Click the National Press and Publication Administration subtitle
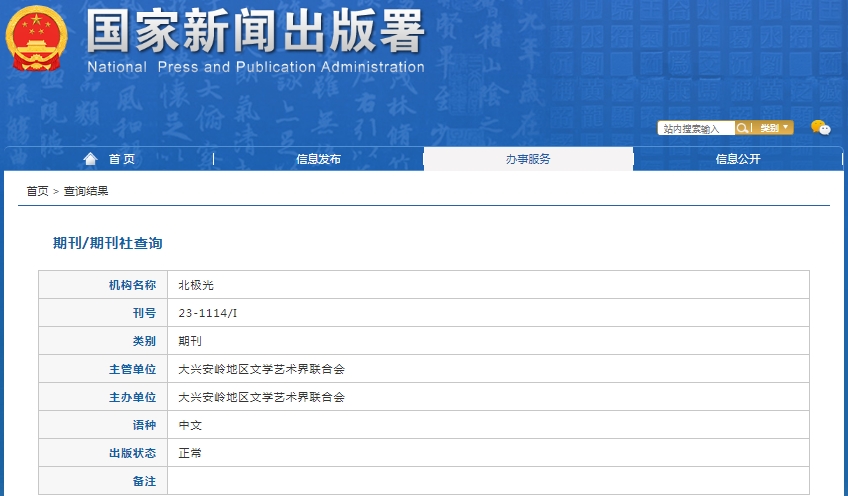Viewport: 848px width, 496px height. coord(256,67)
